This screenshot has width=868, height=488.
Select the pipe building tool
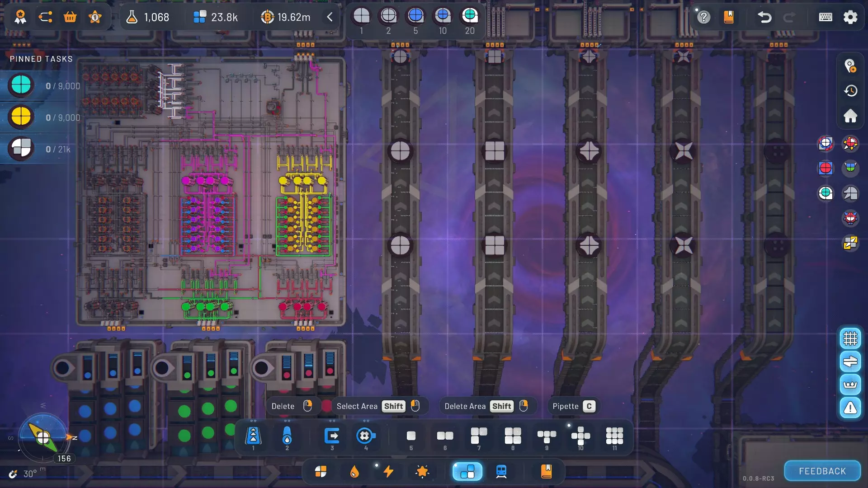click(x=287, y=436)
